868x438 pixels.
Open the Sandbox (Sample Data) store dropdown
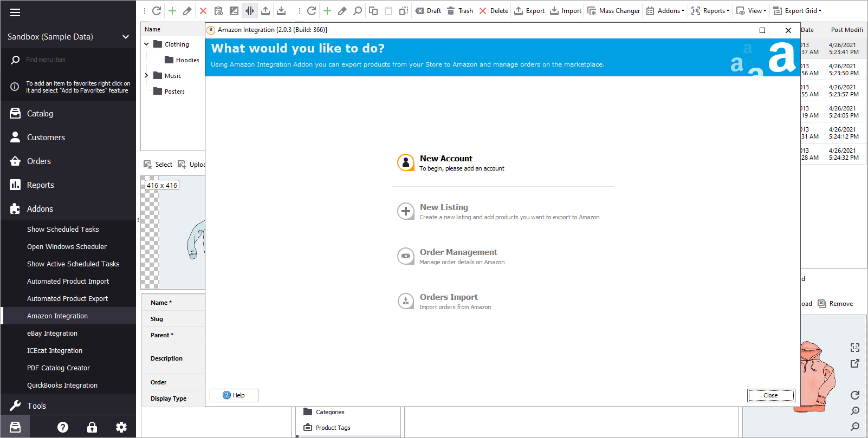(68, 37)
